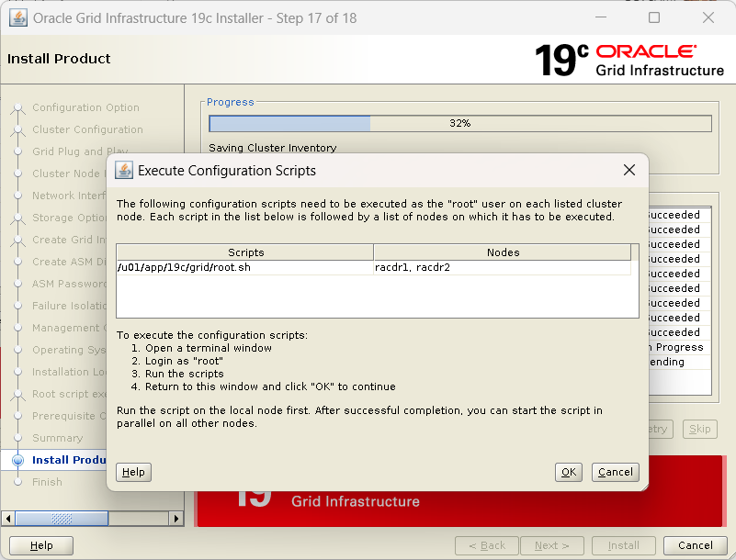Select Management step

tap(69, 328)
